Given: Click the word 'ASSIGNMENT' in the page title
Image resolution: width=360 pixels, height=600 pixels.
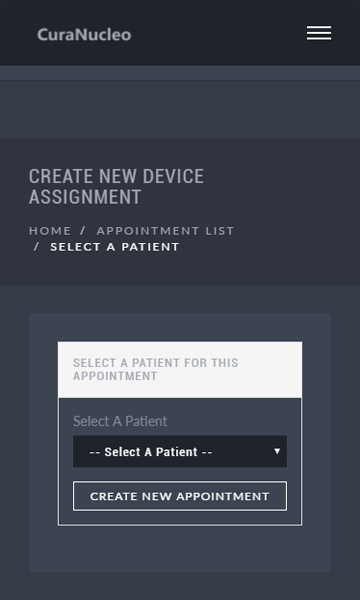Looking at the screenshot, I should tap(85, 197).
